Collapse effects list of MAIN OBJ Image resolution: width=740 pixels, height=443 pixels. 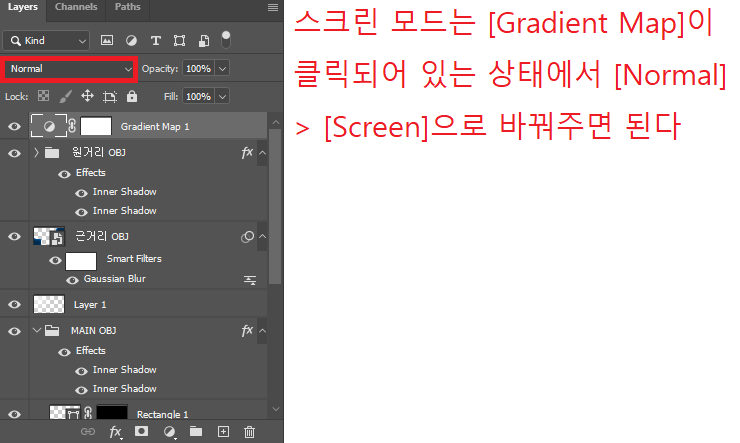click(262, 331)
